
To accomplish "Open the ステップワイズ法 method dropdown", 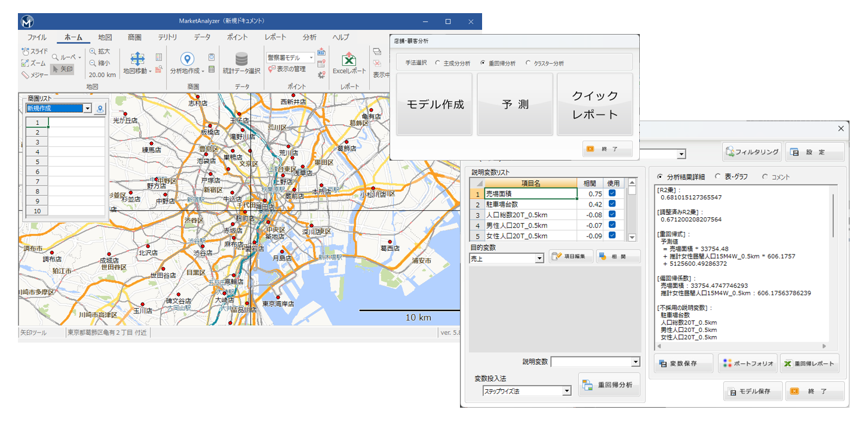I will pyautogui.click(x=566, y=391).
